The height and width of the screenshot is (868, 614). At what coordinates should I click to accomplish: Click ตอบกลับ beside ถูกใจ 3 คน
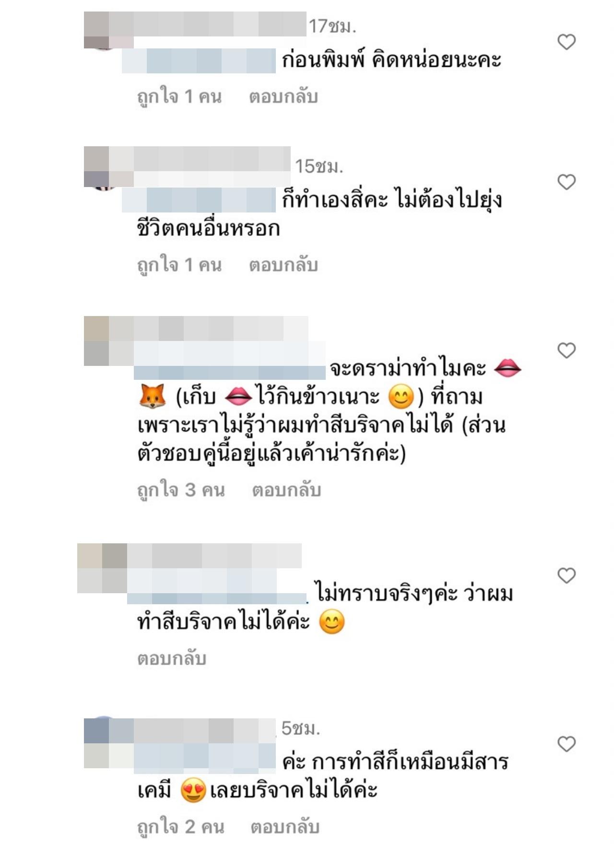pos(286,490)
